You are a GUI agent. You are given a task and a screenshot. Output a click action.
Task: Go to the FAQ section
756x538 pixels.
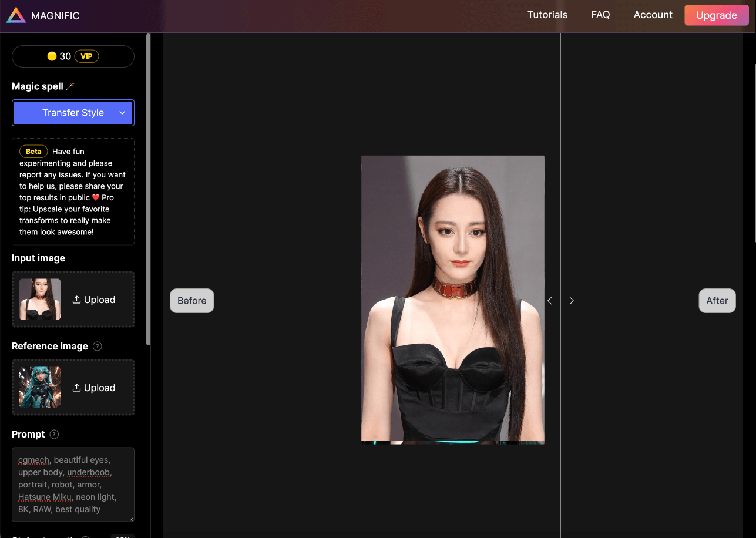click(600, 15)
